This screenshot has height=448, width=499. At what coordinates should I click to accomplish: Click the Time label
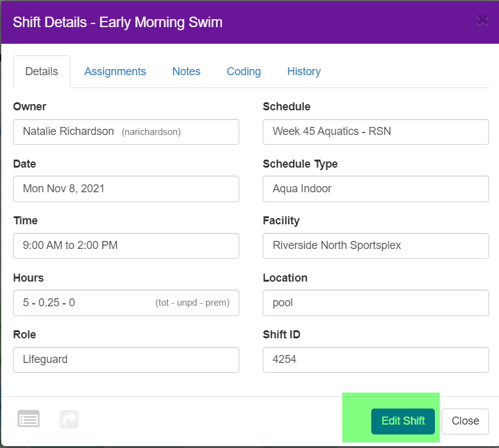point(25,221)
